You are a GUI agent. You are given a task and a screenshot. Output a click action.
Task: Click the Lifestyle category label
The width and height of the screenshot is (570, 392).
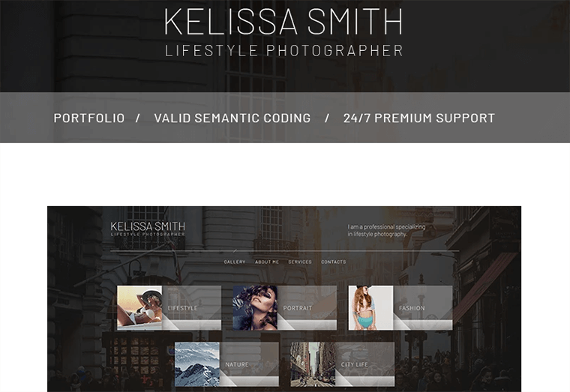[182, 308]
